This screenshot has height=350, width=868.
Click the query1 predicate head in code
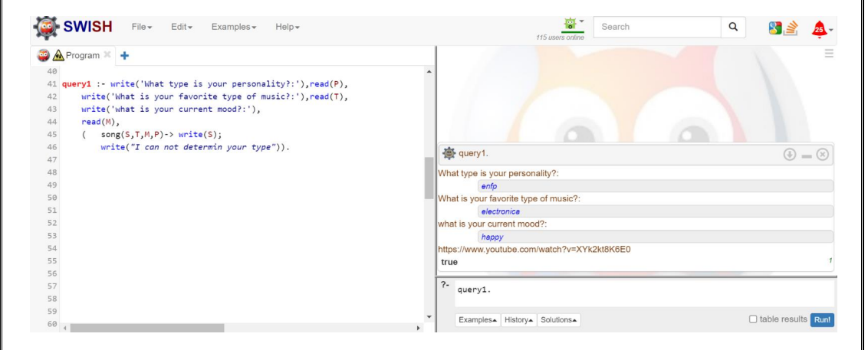coord(77,84)
